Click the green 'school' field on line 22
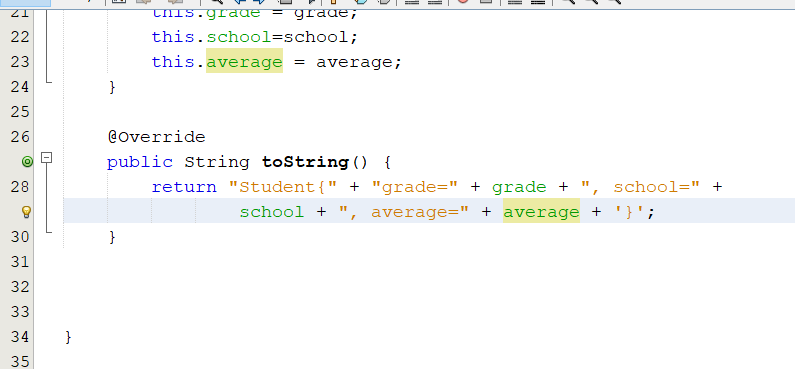This screenshot has width=795, height=369. coord(239,37)
